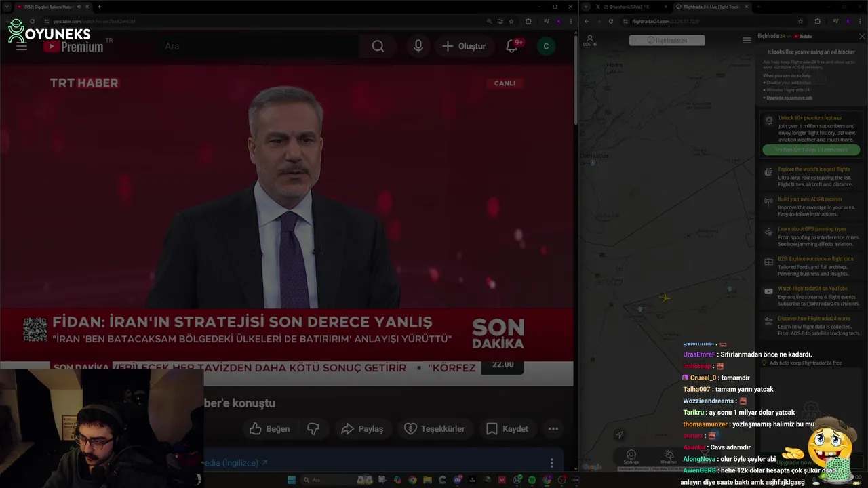The image size is (868, 488).
Task: Open a new tab in the left browser
Action: pyautogui.click(x=99, y=7)
